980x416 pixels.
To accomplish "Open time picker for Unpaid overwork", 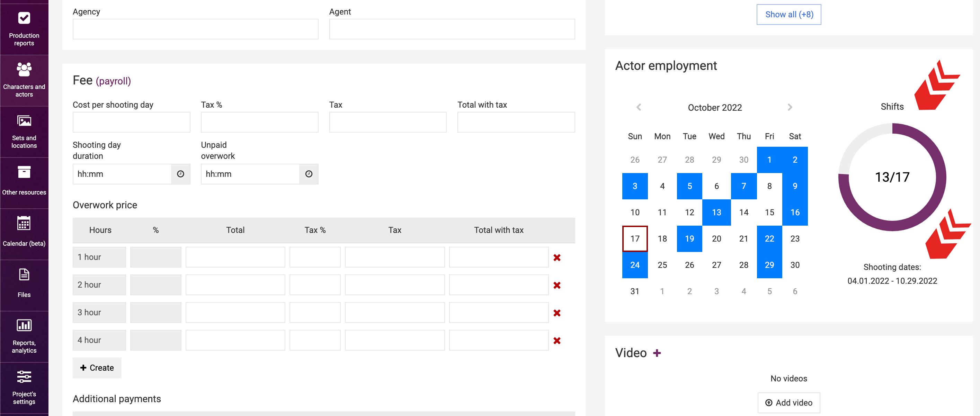I will 309,174.
